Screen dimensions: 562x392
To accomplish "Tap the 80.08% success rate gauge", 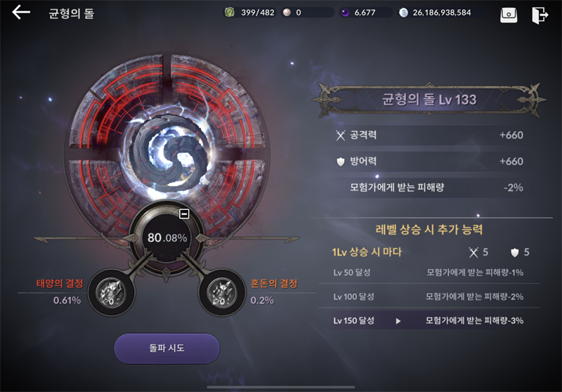I will tap(167, 237).
